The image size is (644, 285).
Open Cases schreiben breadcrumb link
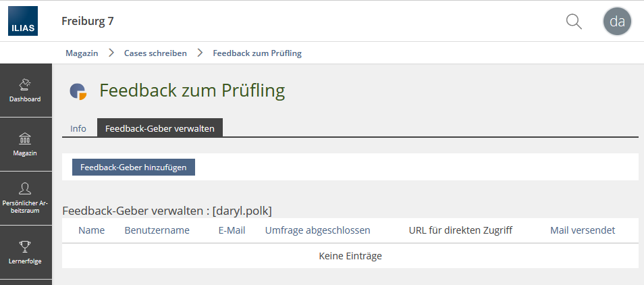coord(155,53)
